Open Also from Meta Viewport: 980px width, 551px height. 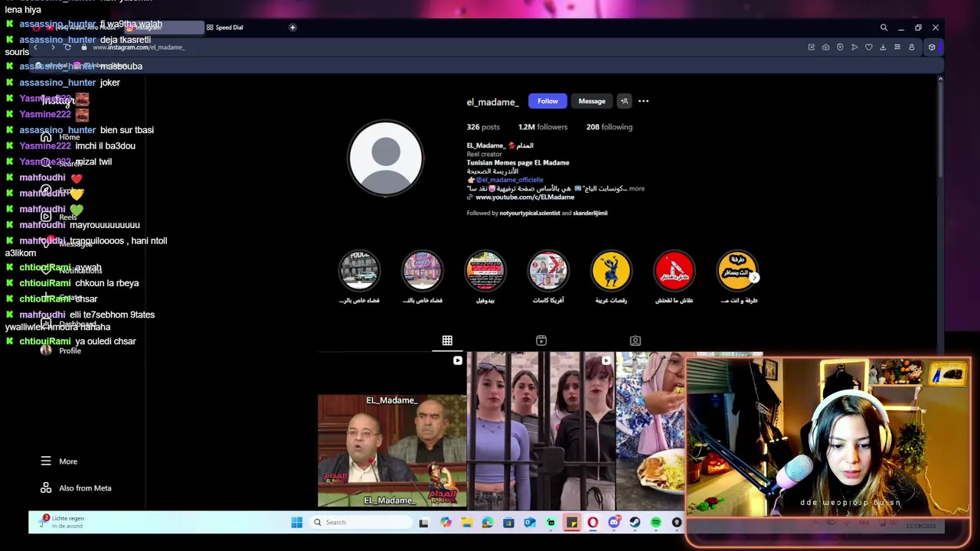pyautogui.click(x=76, y=488)
